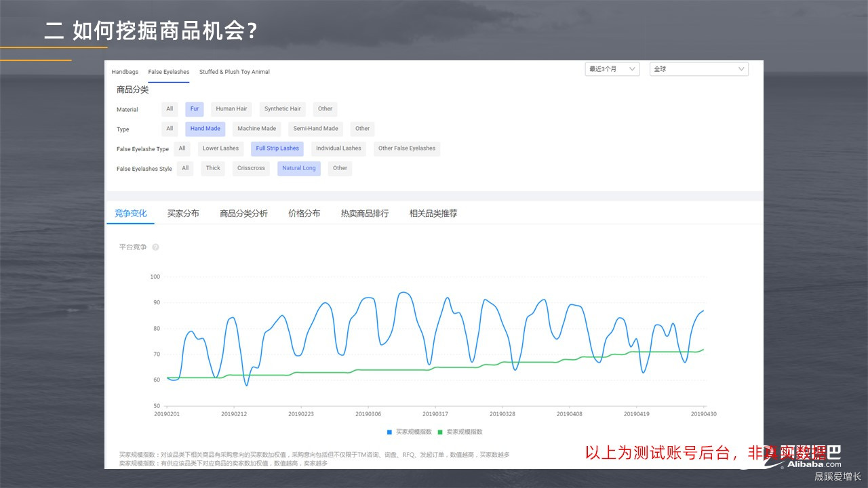The height and width of the screenshot is (488, 868).
Task: Select the Machine Made type filter
Action: tap(256, 128)
